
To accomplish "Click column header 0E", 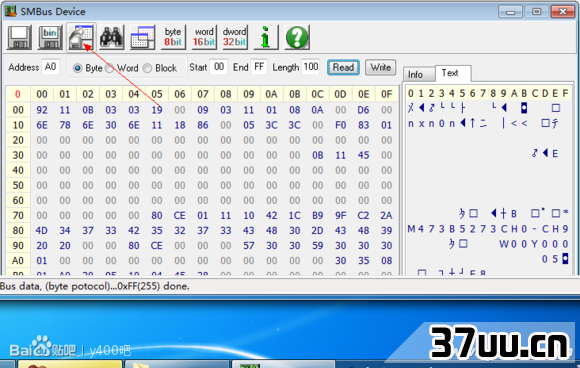I will point(363,94).
